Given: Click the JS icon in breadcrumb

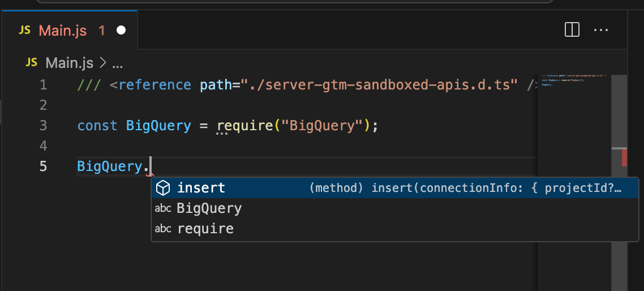Looking at the screenshot, I should pyautogui.click(x=32, y=62).
